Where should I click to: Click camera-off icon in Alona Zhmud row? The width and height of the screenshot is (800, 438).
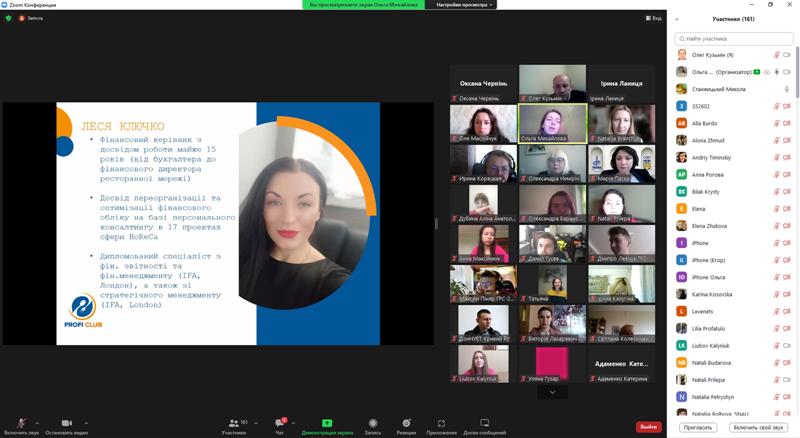pyautogui.click(x=787, y=140)
